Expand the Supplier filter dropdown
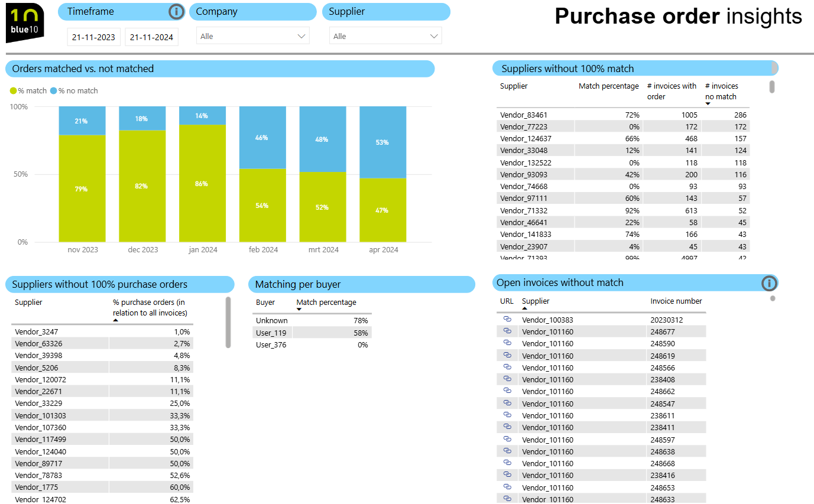The image size is (814, 504). point(385,37)
